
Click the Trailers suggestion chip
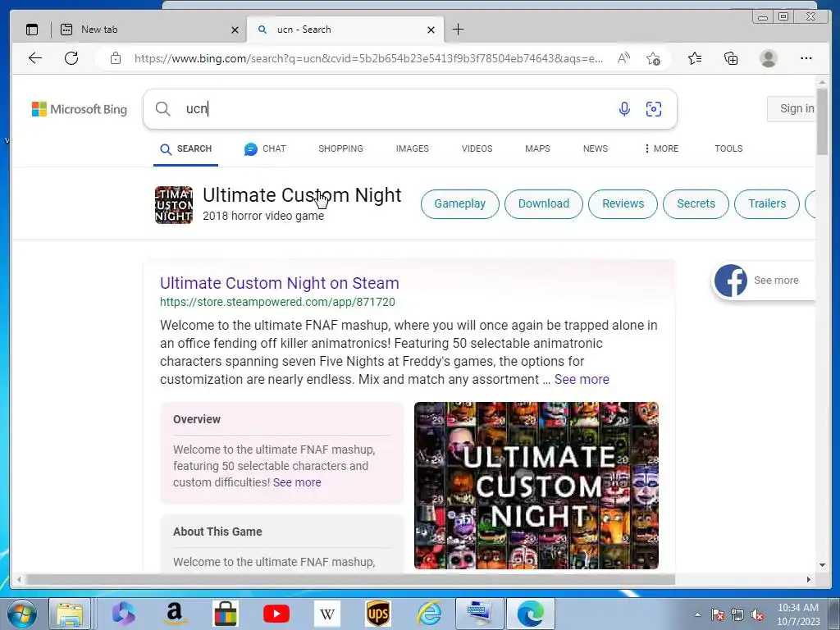(767, 204)
